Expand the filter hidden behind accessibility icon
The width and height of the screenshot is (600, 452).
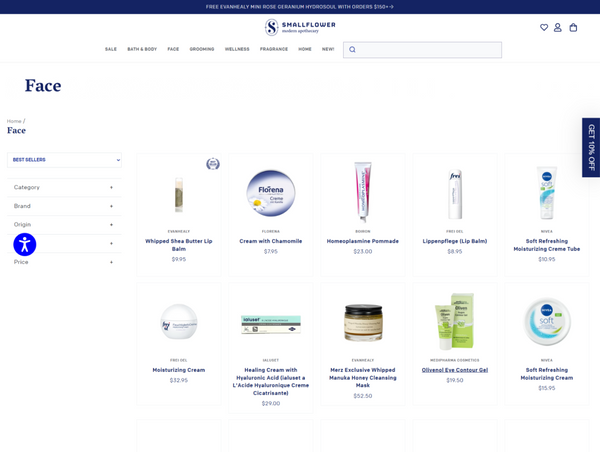click(64, 243)
